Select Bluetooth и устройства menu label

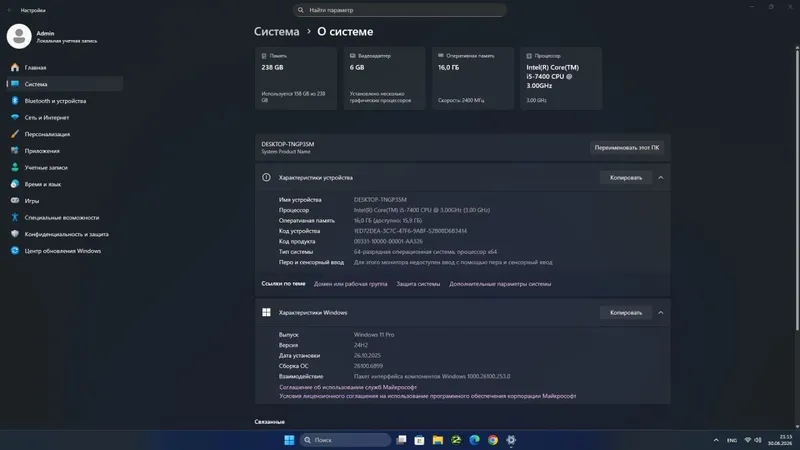[55, 101]
